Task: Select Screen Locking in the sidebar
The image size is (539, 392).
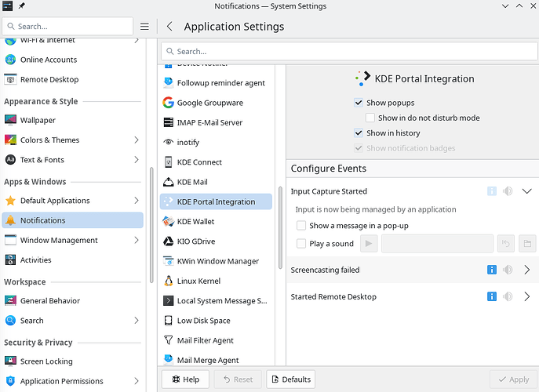Action: coord(46,361)
